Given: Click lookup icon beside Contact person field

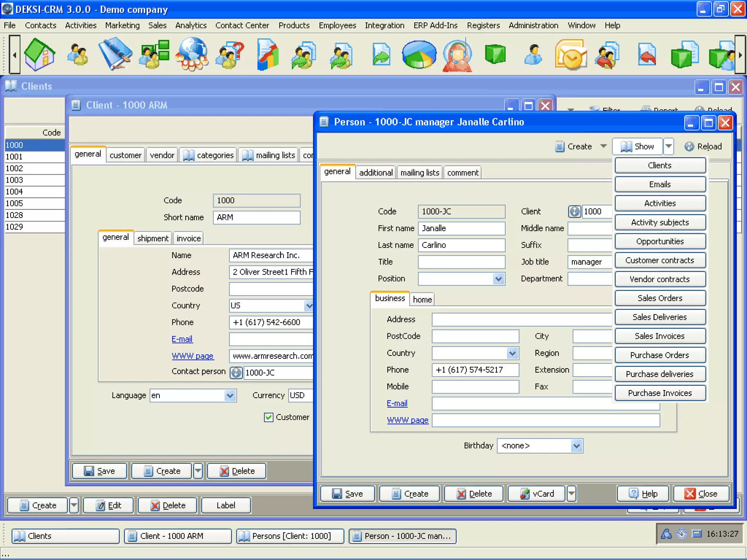Looking at the screenshot, I should click(236, 373).
